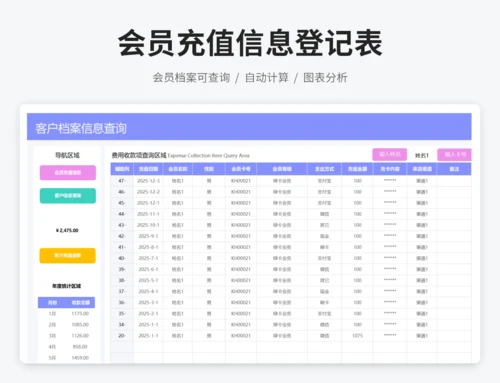Click the pink button left of 姓名1

point(389,154)
